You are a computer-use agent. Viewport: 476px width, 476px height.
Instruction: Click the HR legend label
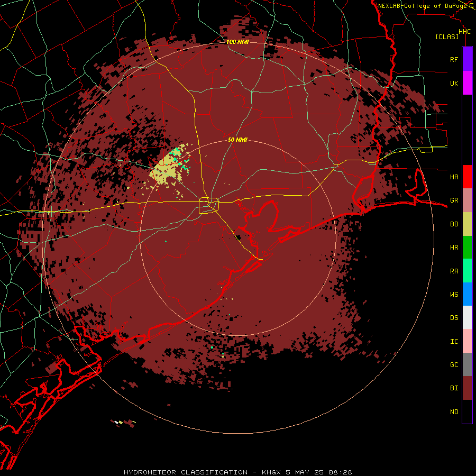[x=454, y=248]
